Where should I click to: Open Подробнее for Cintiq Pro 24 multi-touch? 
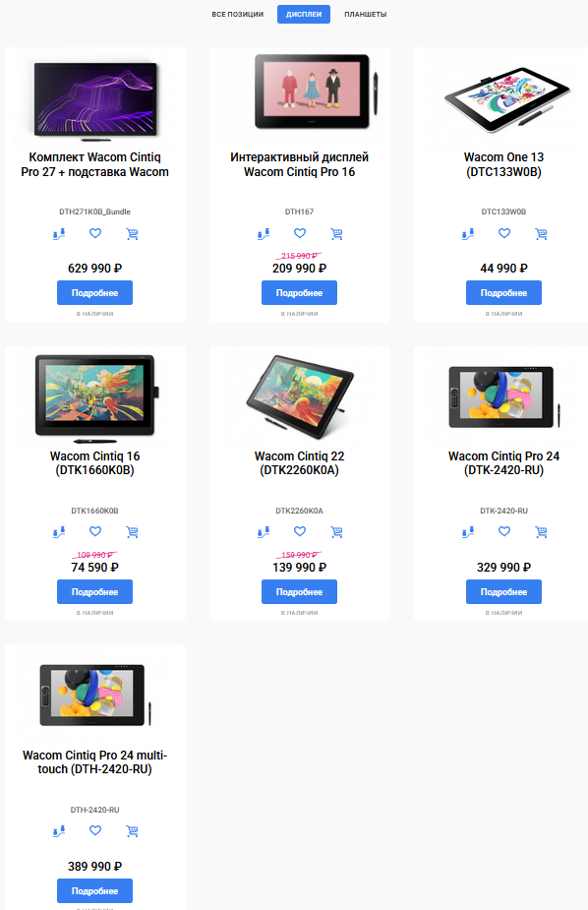tap(94, 891)
